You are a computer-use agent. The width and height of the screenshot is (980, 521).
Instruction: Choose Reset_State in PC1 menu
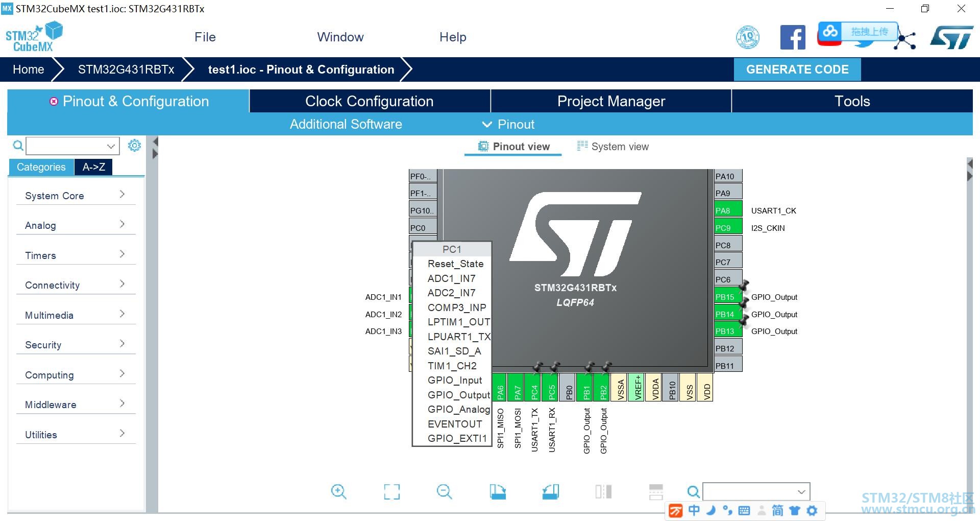click(x=452, y=264)
